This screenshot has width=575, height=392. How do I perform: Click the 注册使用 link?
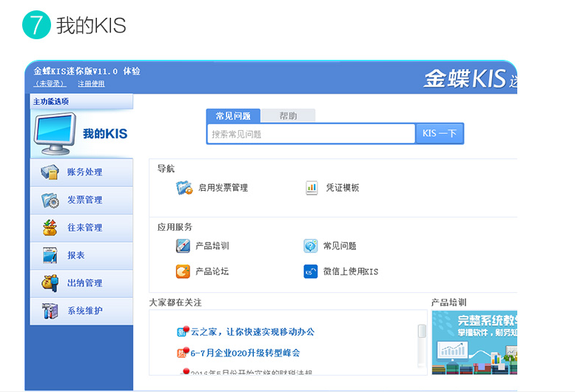91,84
